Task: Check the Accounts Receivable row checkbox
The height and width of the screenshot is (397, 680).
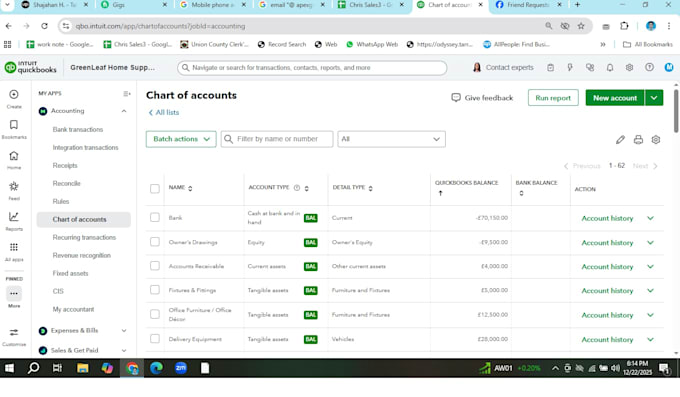Action: coord(155,266)
